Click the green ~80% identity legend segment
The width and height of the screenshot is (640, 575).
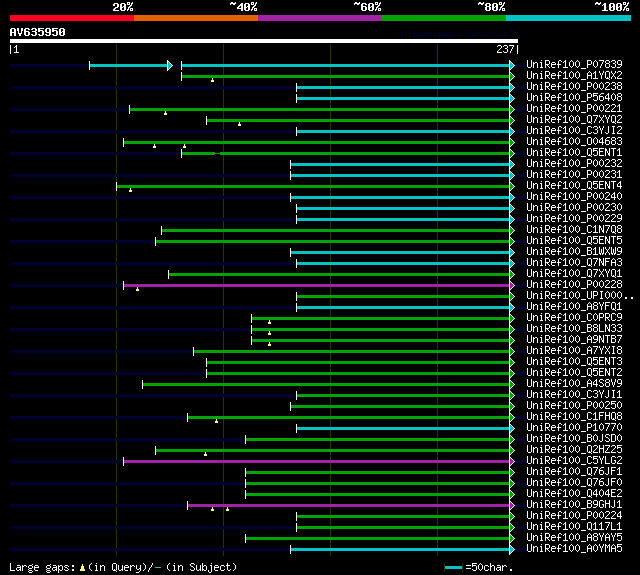[444, 18]
